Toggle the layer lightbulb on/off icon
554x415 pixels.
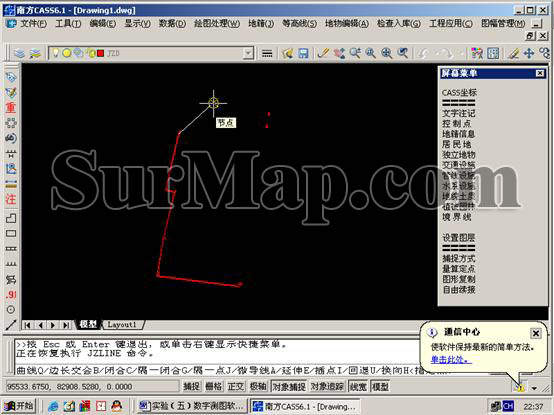55,53
